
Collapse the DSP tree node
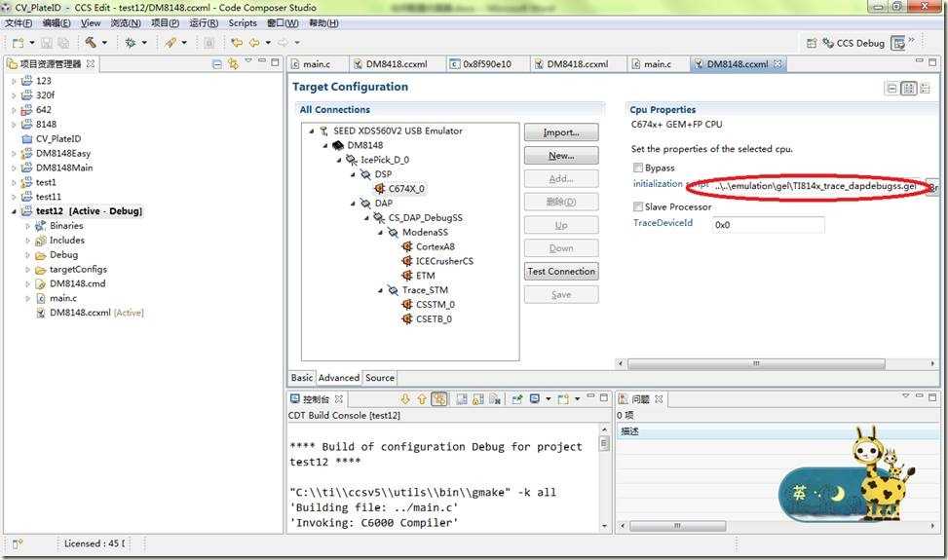point(353,174)
